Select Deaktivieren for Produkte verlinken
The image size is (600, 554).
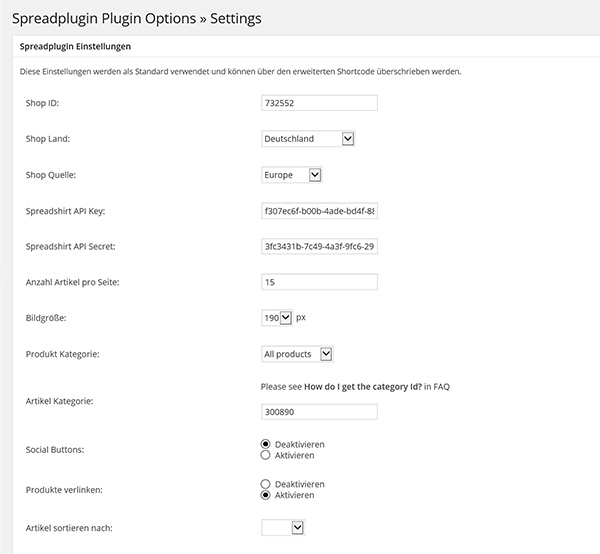pyautogui.click(x=265, y=484)
